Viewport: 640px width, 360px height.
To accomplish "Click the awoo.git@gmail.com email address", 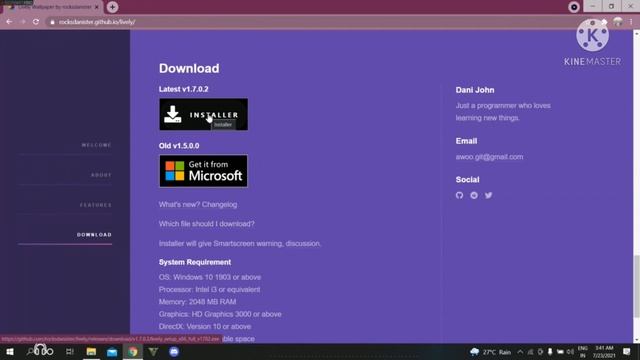I will coord(489,157).
